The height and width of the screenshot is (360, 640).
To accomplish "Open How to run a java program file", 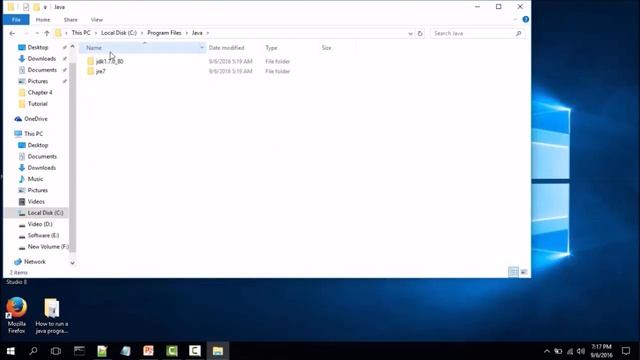I will [52, 316].
